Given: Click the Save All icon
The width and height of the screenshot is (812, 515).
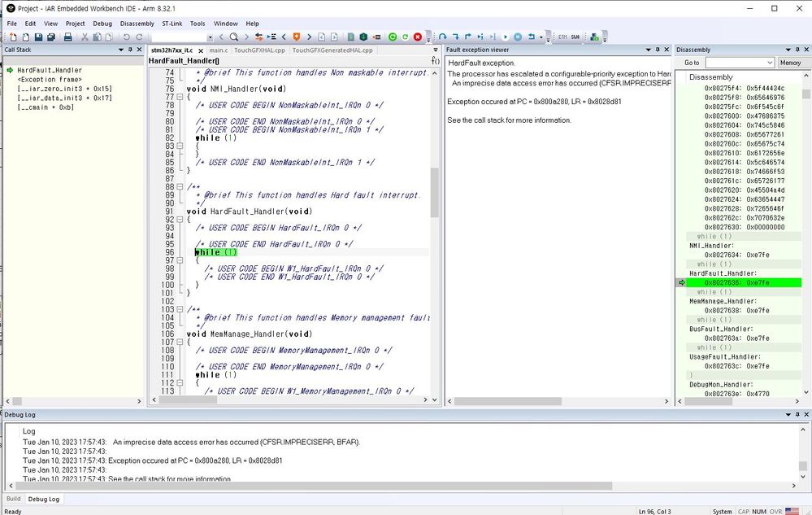Looking at the screenshot, I should coord(50,37).
